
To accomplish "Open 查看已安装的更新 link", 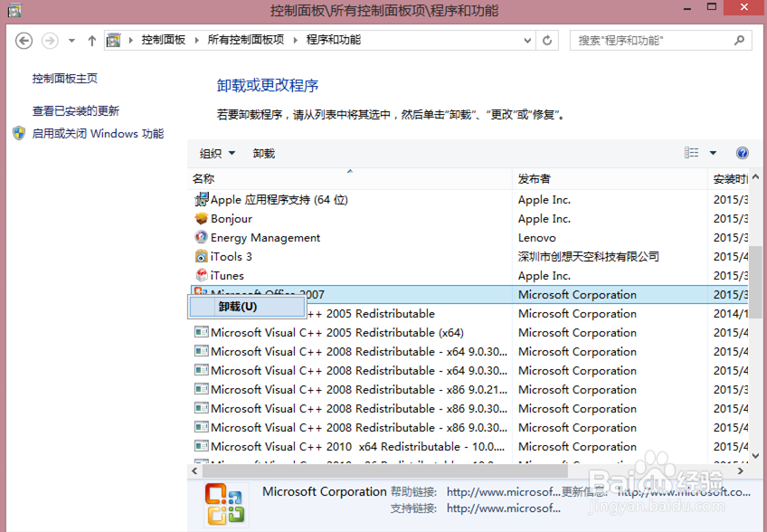I will tap(76, 111).
